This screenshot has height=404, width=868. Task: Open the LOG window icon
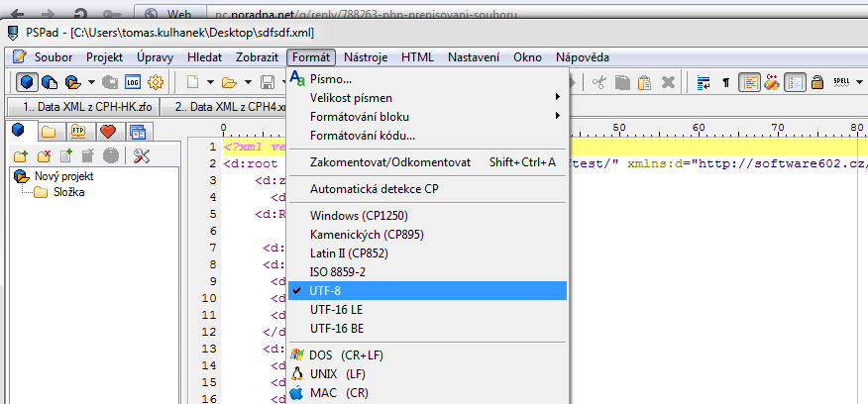(133, 82)
